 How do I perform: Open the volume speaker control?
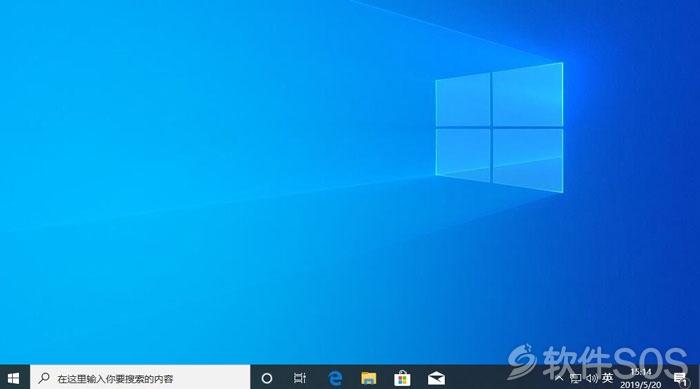click(592, 378)
